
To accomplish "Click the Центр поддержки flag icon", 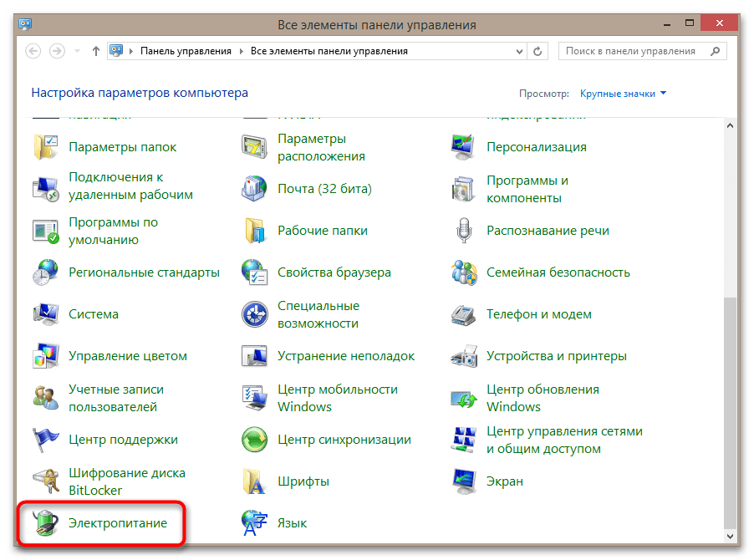I will pos(46,440).
